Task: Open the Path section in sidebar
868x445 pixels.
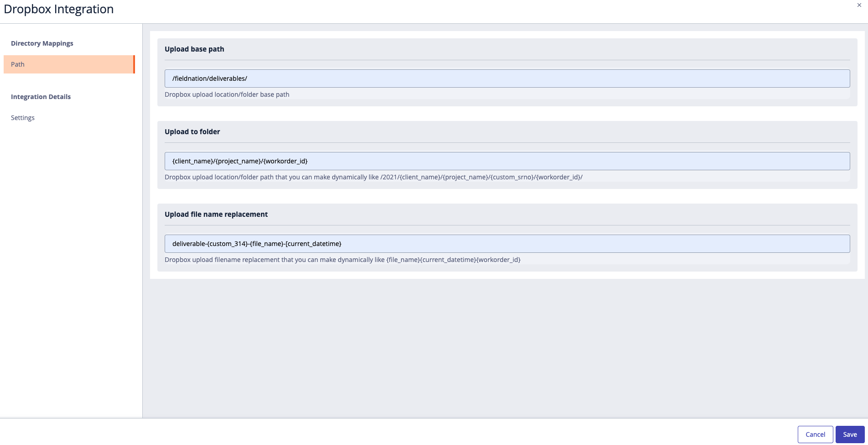Action: pyautogui.click(x=69, y=64)
